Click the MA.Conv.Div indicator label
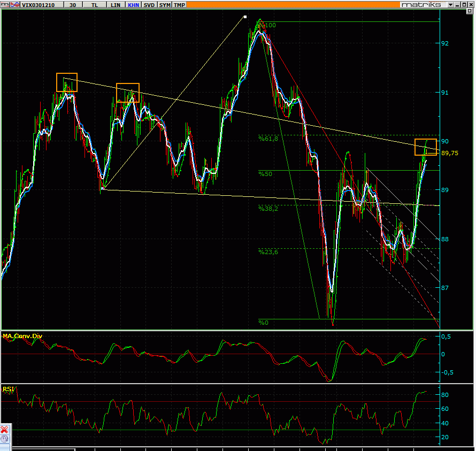Screen dimensions: 476x451 coord(22,336)
